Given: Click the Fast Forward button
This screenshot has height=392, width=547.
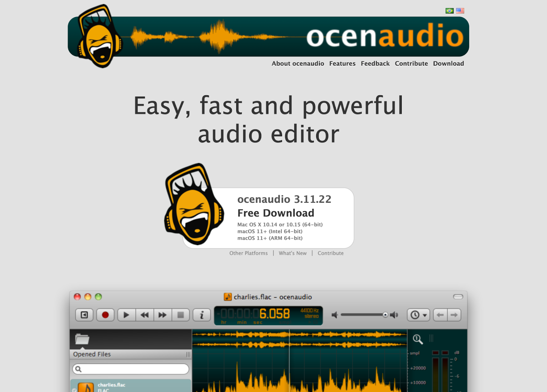Looking at the screenshot, I should pyautogui.click(x=162, y=315).
